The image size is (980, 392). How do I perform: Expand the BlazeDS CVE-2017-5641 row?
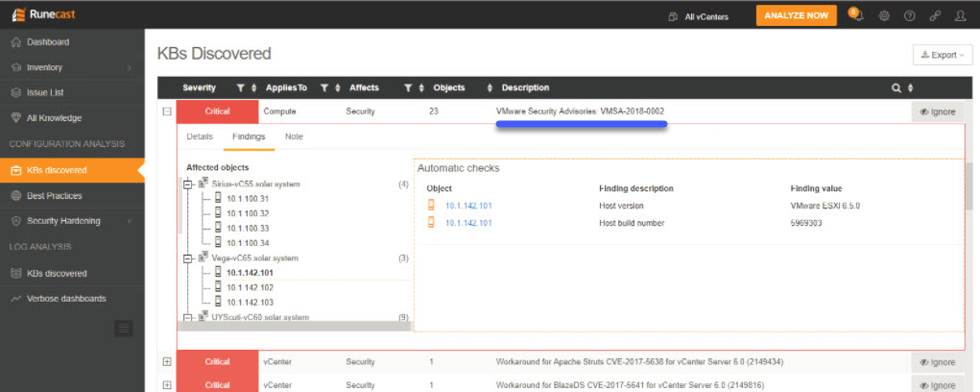[x=167, y=384]
